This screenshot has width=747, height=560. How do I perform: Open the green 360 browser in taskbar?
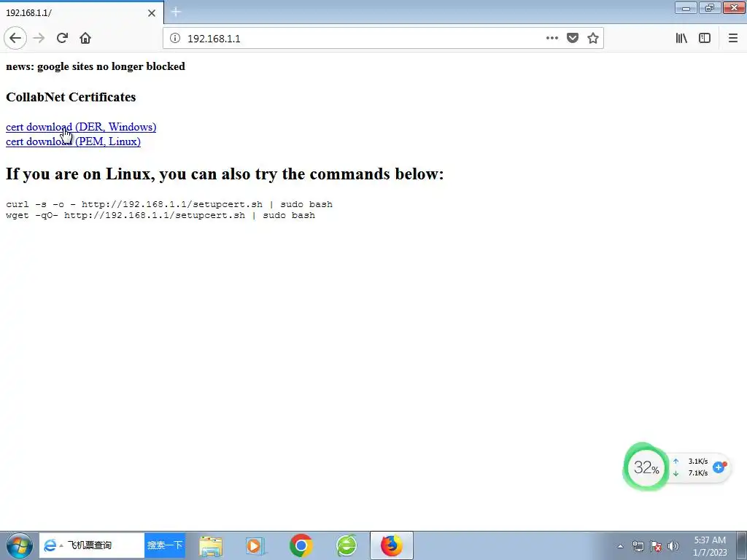tap(347, 545)
